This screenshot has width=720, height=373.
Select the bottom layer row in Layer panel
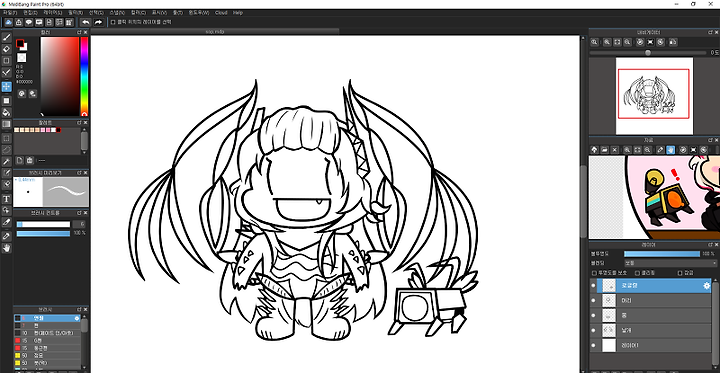click(650, 345)
